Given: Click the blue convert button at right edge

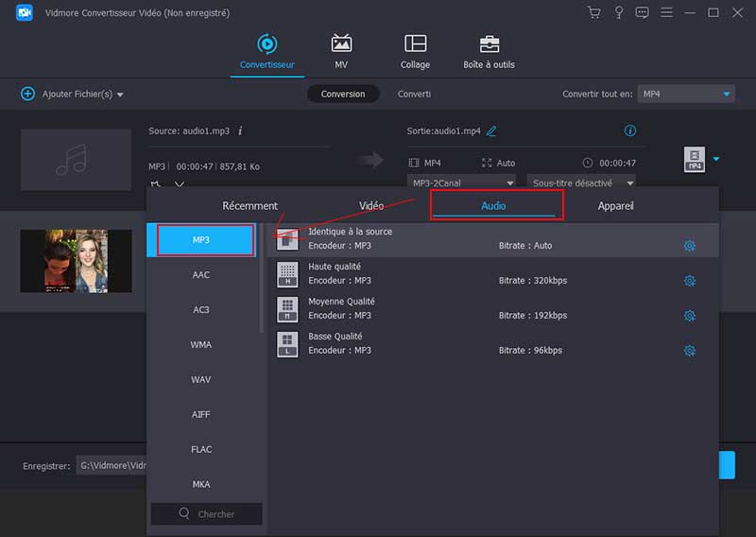Looking at the screenshot, I should tap(727, 465).
